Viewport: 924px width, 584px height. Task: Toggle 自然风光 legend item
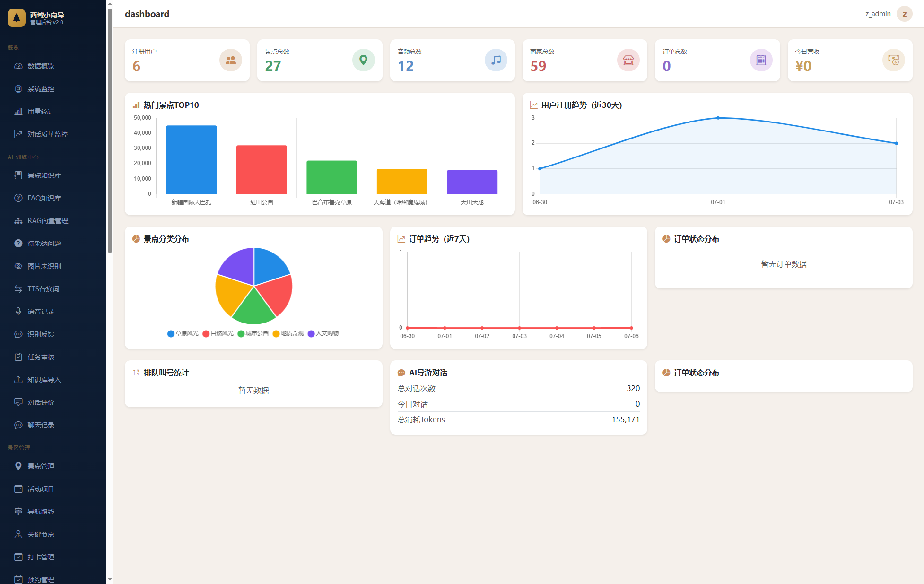[218, 333]
